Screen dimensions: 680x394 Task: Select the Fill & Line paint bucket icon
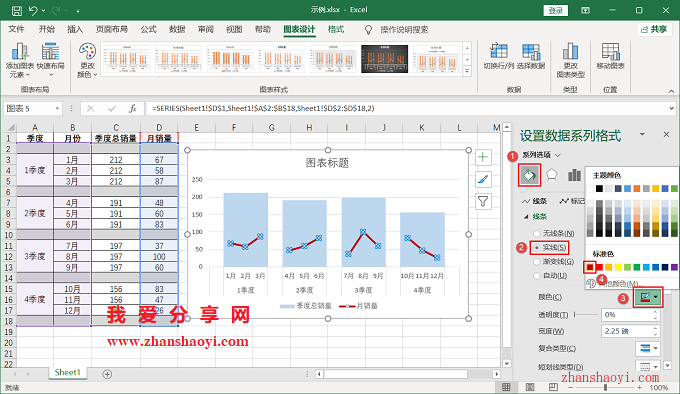[x=530, y=175]
